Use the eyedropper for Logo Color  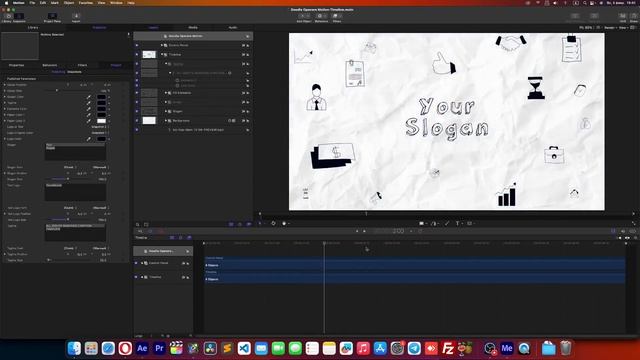(x=89, y=139)
